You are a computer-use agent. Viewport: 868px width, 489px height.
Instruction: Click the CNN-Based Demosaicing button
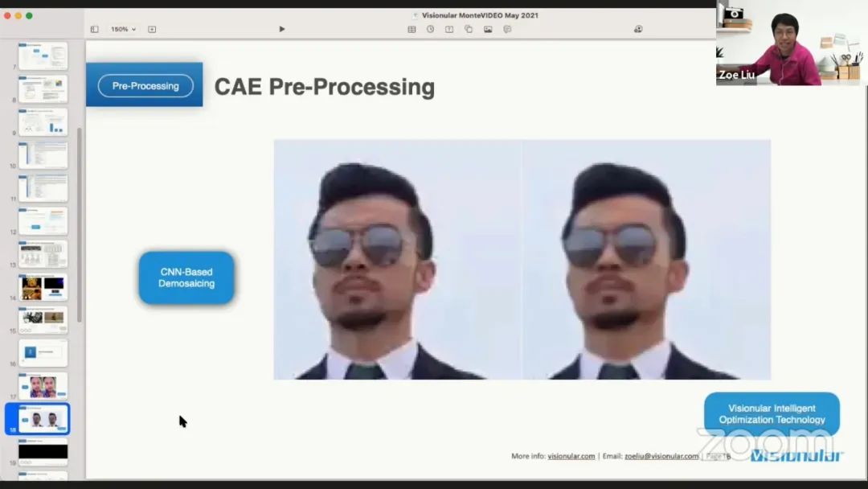(x=186, y=278)
